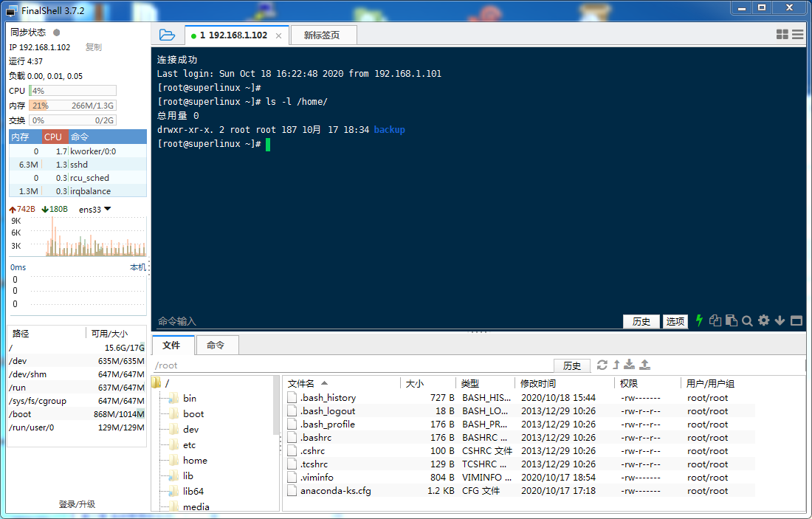Open the 新标签页 tab
The image size is (812, 519).
pyautogui.click(x=323, y=35)
